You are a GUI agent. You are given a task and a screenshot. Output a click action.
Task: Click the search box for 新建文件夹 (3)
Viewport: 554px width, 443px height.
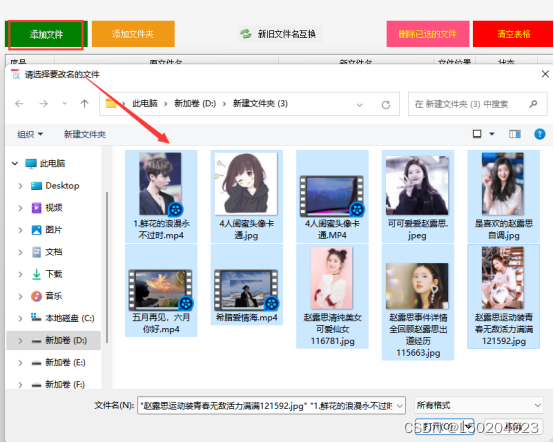pyautogui.click(x=478, y=104)
